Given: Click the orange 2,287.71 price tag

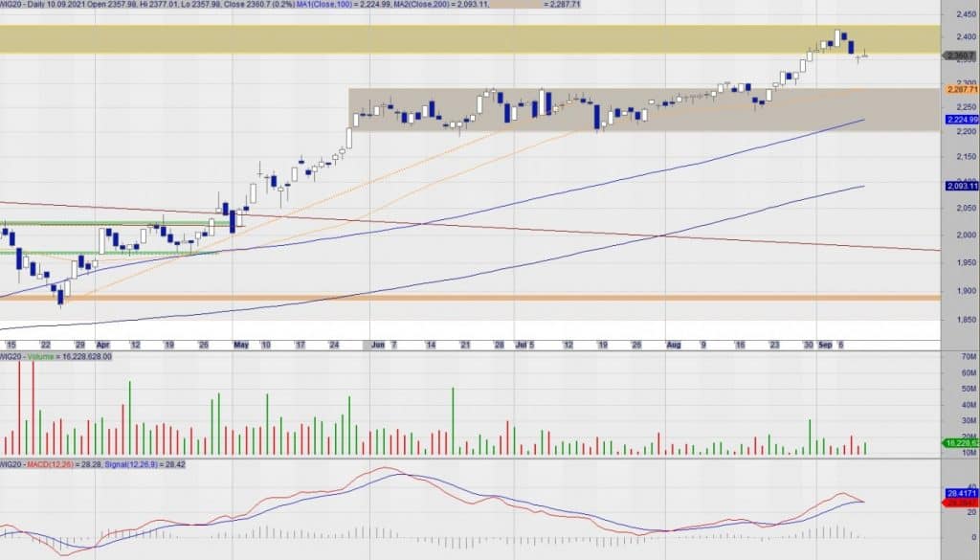Looking at the screenshot, I should [x=961, y=89].
